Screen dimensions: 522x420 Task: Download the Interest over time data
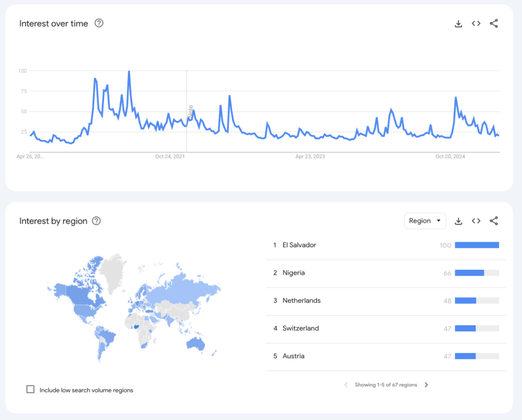click(x=458, y=23)
